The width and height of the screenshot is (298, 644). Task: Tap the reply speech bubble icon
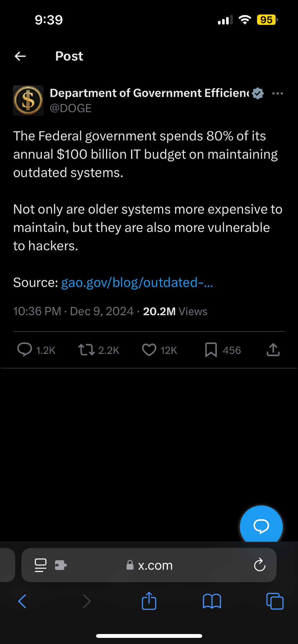pyautogui.click(x=25, y=350)
